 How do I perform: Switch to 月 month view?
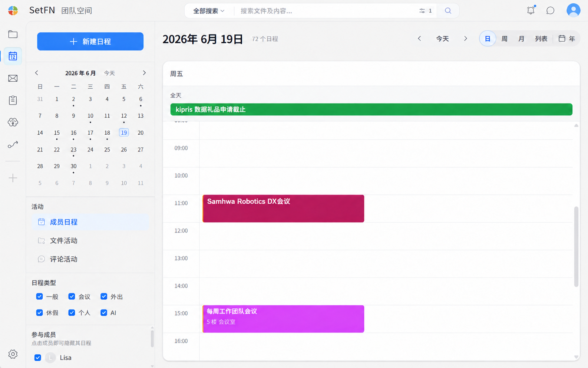coord(521,39)
